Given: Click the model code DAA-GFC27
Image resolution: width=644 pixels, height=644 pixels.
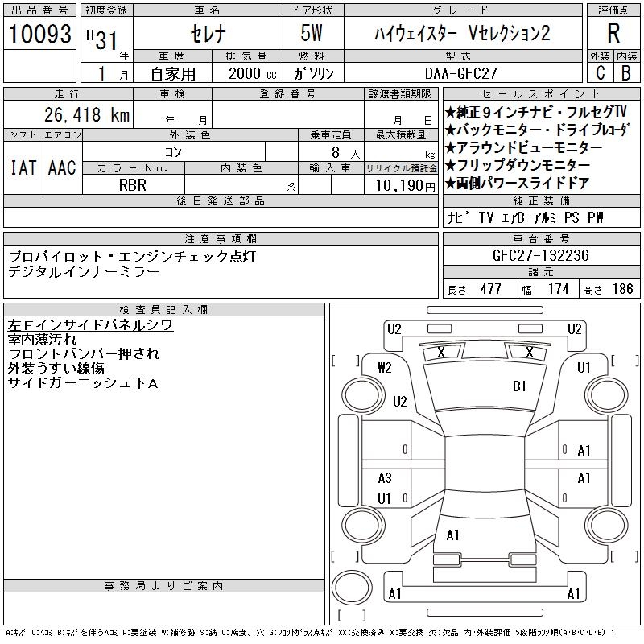Looking at the screenshot, I should [460, 74].
